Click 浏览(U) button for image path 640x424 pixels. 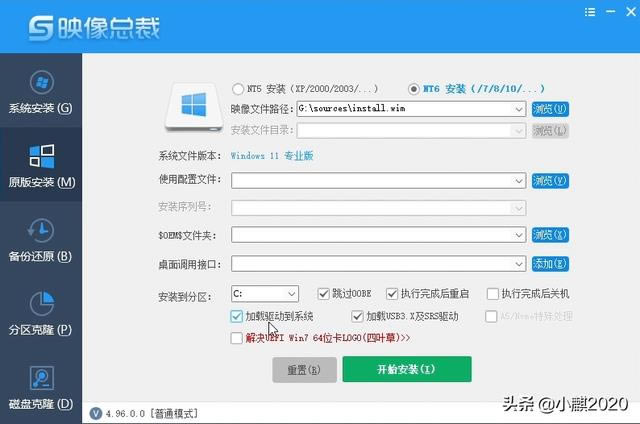click(x=550, y=109)
